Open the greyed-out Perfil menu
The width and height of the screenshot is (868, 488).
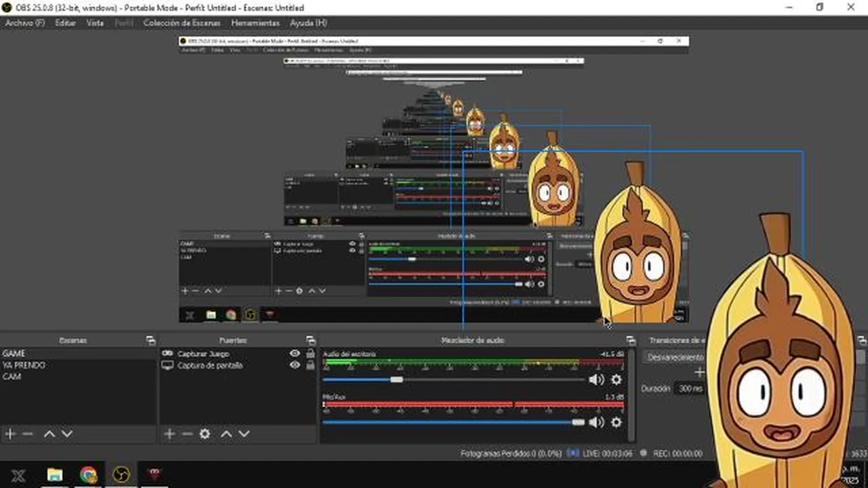pyautogui.click(x=123, y=22)
